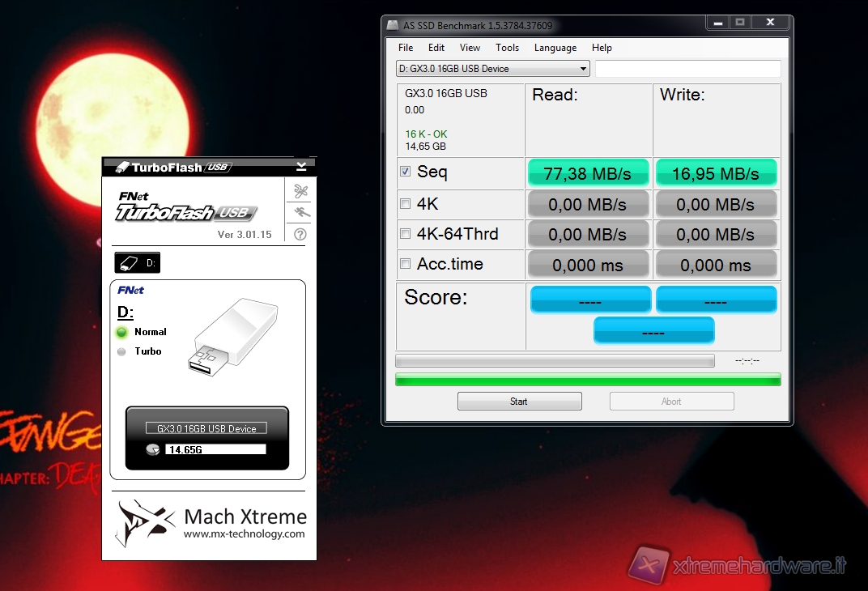The height and width of the screenshot is (591, 868).
Task: Open TurboFlash tools wrench icon
Action: point(301,192)
